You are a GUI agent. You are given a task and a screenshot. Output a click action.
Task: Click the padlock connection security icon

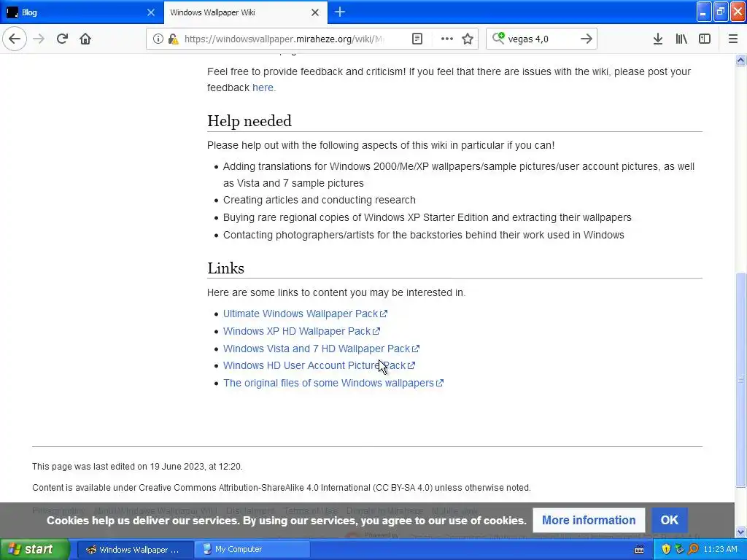tap(173, 39)
